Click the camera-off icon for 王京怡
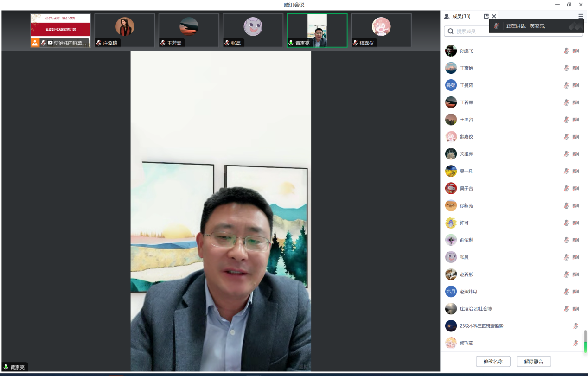This screenshot has width=588, height=376. (x=575, y=68)
